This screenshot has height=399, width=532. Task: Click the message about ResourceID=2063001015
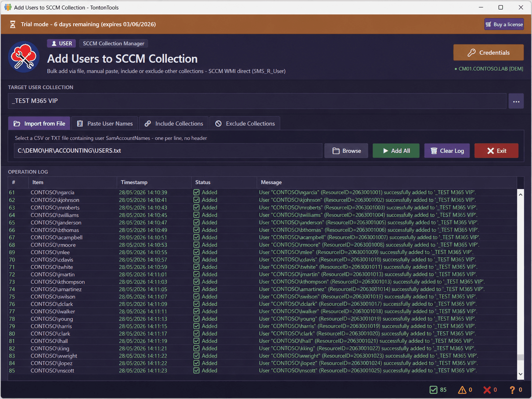pos(368,297)
